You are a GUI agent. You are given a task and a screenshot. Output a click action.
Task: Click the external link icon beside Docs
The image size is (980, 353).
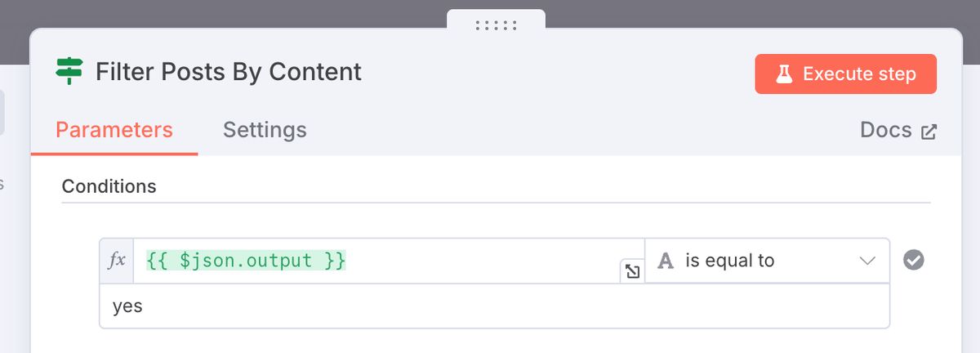click(929, 132)
